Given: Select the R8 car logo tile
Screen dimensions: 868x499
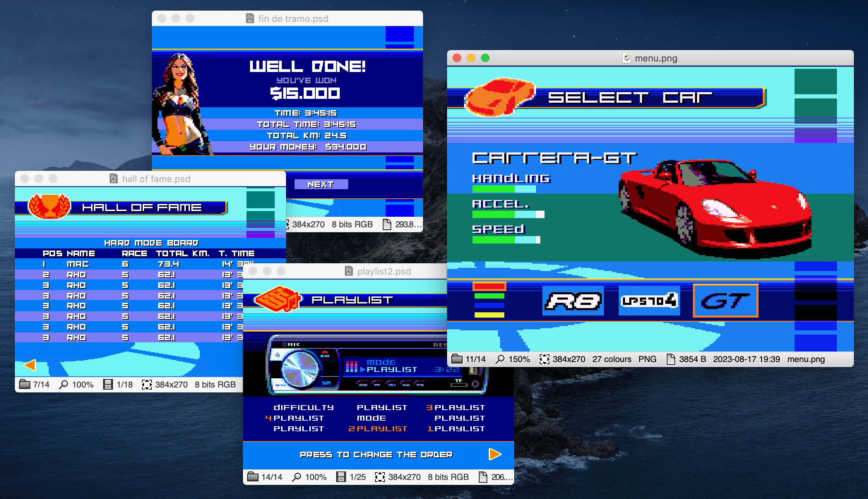Looking at the screenshot, I should (x=573, y=301).
